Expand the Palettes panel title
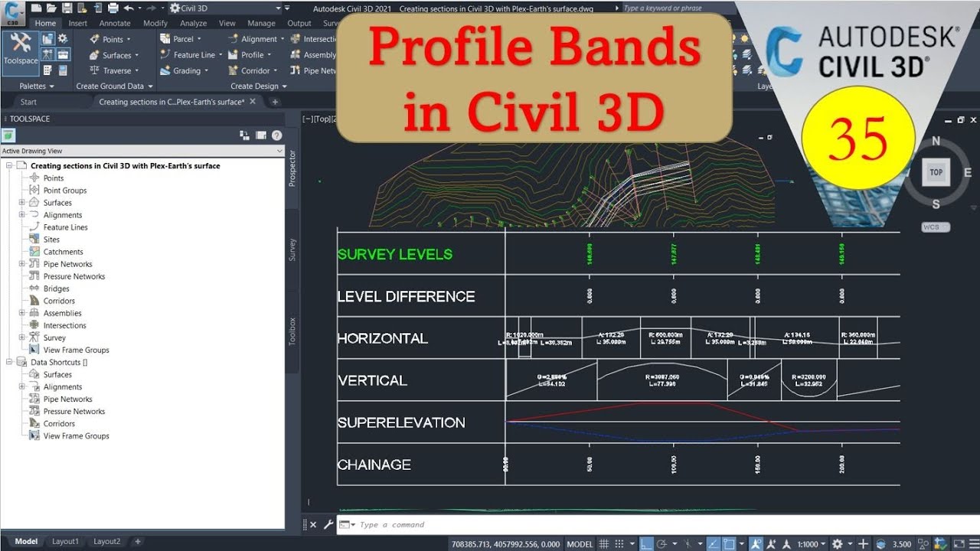The width and height of the screenshot is (980, 551). click(37, 86)
